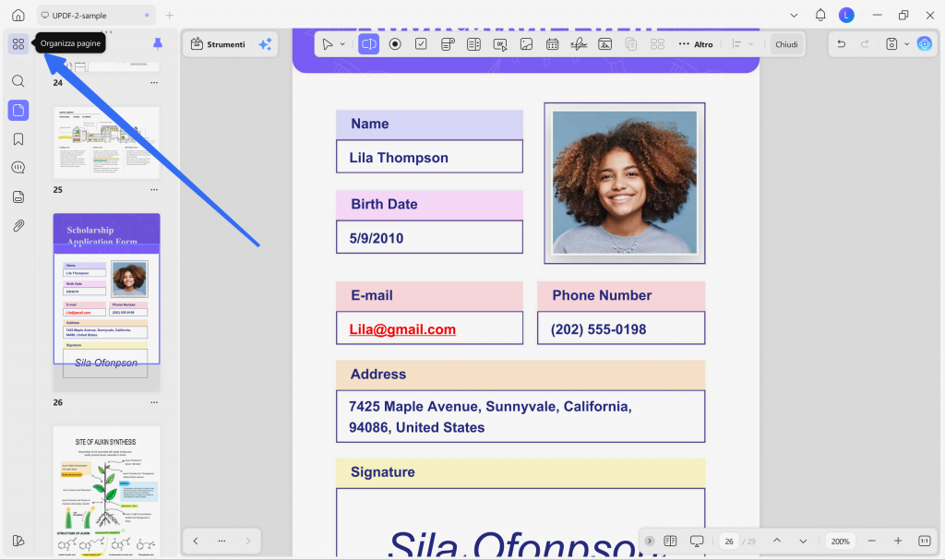Screen dimensions: 945x560
Task: Undo the last action
Action: [x=842, y=44]
